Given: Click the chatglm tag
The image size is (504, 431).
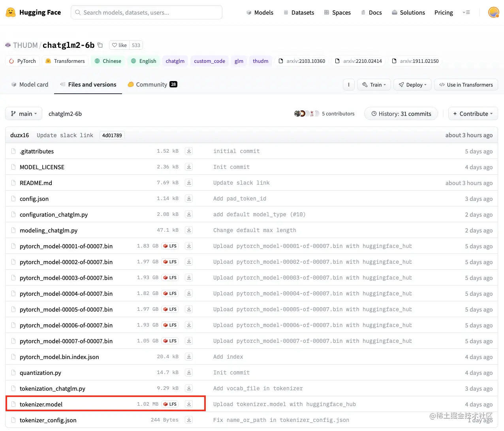Looking at the screenshot, I should point(175,61).
